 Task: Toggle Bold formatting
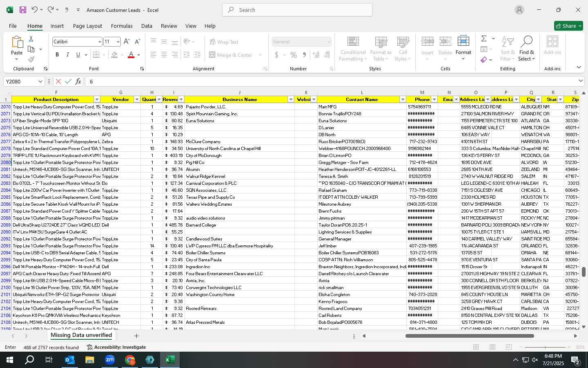click(x=57, y=55)
